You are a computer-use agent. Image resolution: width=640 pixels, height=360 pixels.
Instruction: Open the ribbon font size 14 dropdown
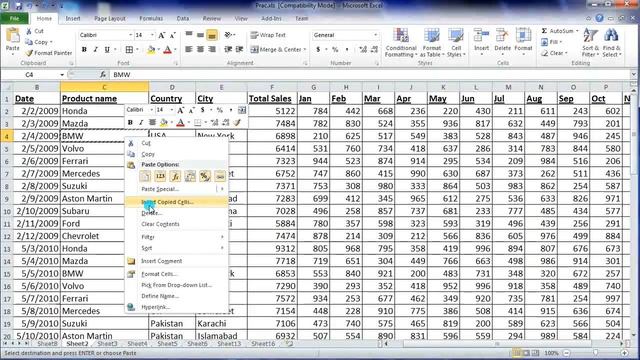[152, 35]
